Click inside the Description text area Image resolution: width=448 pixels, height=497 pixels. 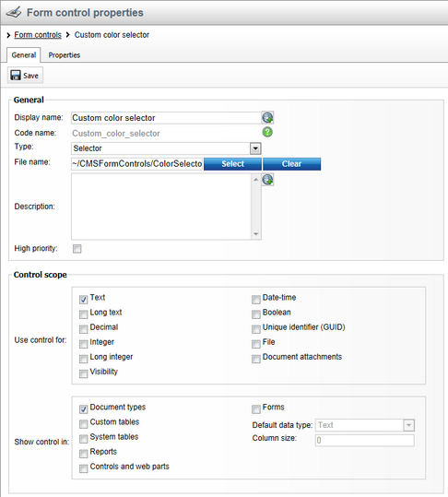(x=161, y=207)
